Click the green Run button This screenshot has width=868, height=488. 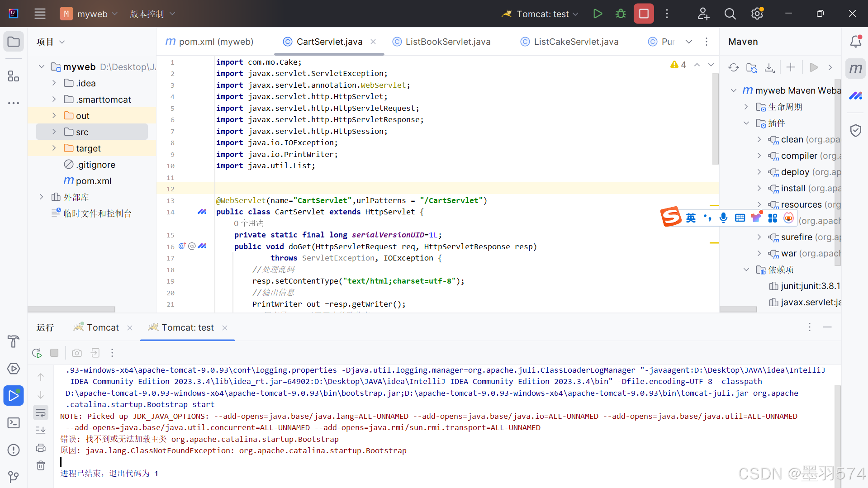tap(598, 14)
